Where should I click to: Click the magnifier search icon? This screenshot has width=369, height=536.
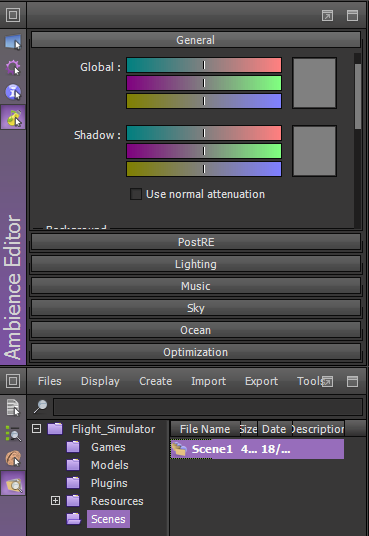coord(41,406)
